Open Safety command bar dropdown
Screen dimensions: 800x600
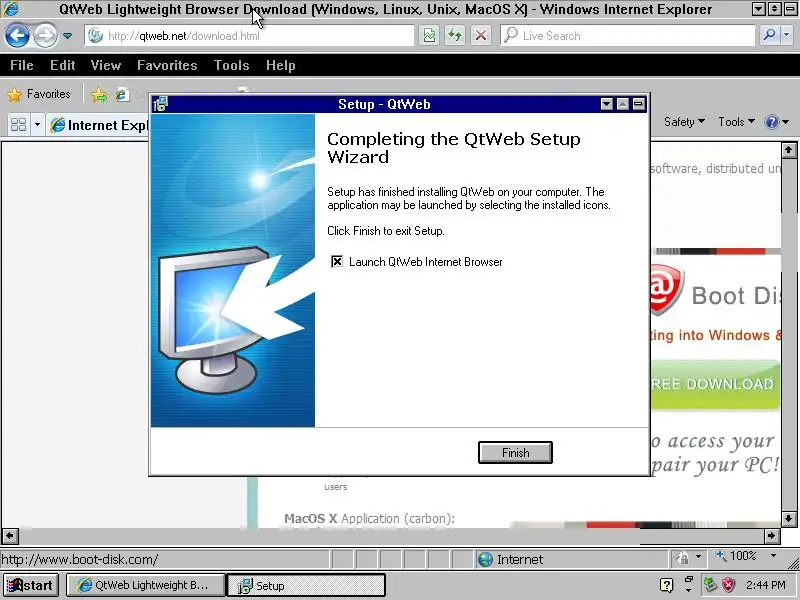click(684, 122)
